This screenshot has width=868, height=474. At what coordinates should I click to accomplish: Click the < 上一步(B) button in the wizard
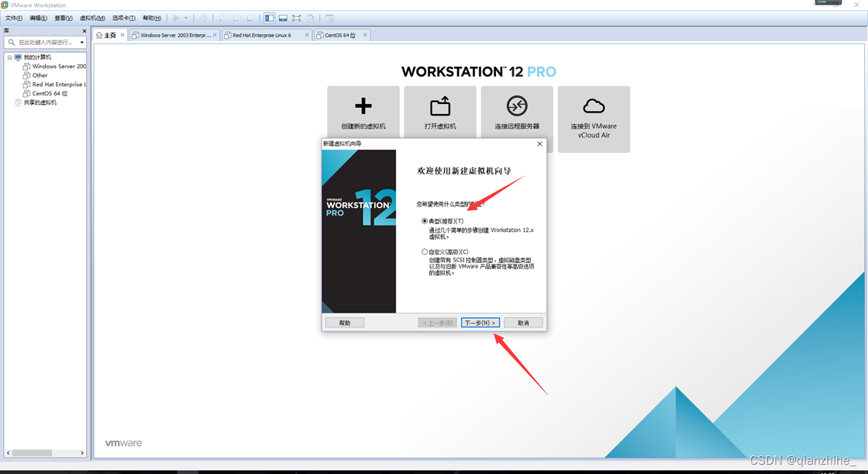point(437,323)
